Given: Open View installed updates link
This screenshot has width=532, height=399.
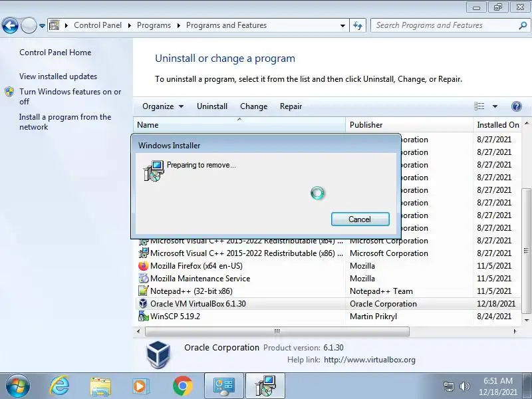Looking at the screenshot, I should [x=58, y=76].
